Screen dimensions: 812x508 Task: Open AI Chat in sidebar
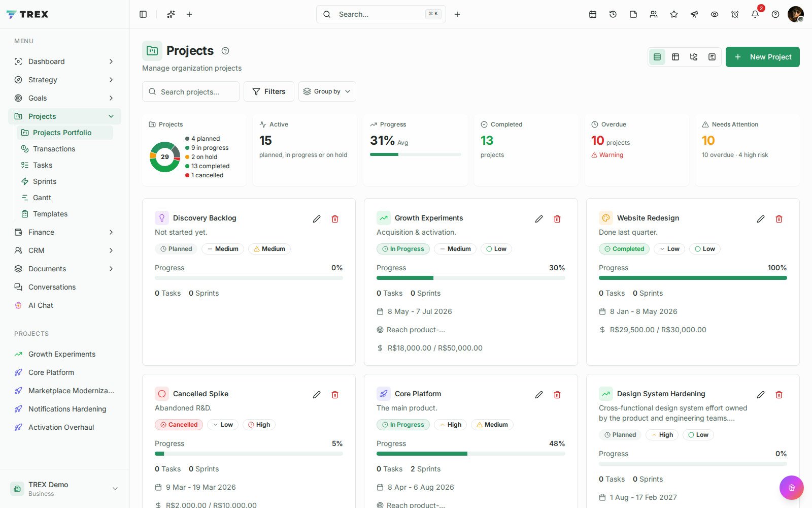coord(65,305)
